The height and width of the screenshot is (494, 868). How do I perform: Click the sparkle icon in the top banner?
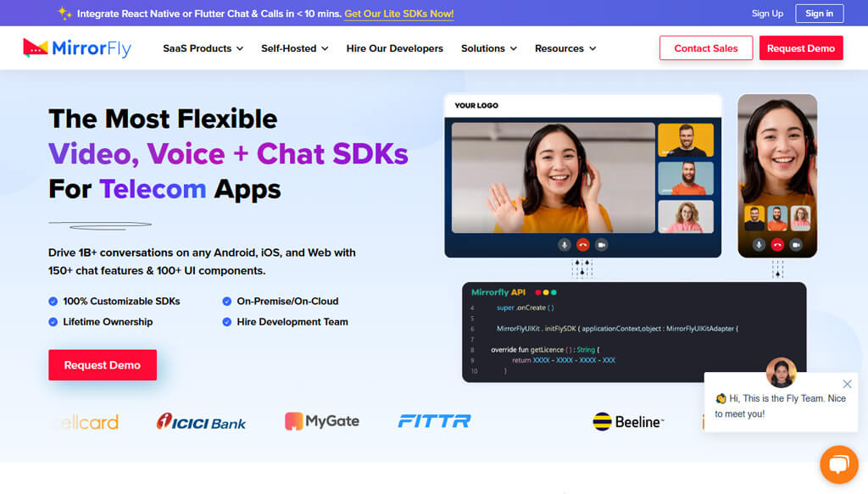pos(64,14)
